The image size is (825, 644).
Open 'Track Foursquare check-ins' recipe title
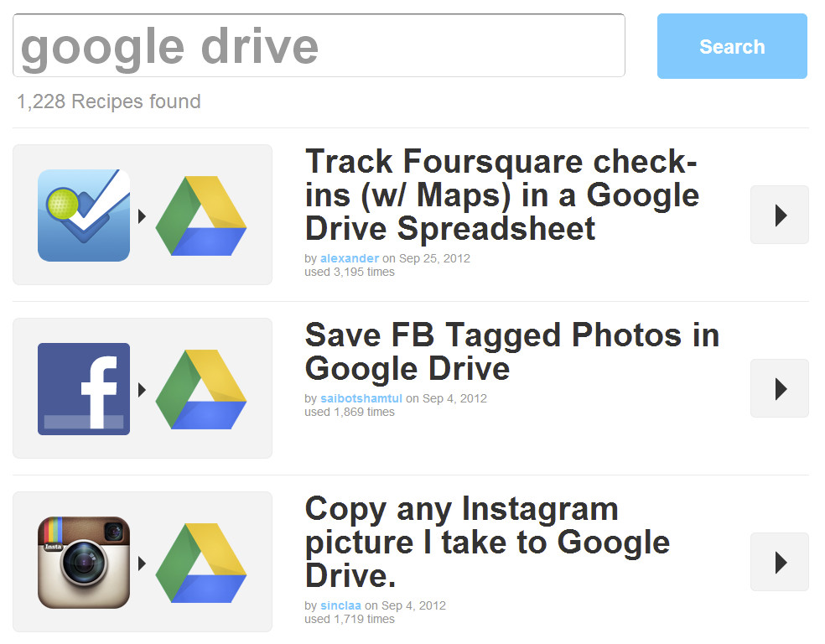501,195
